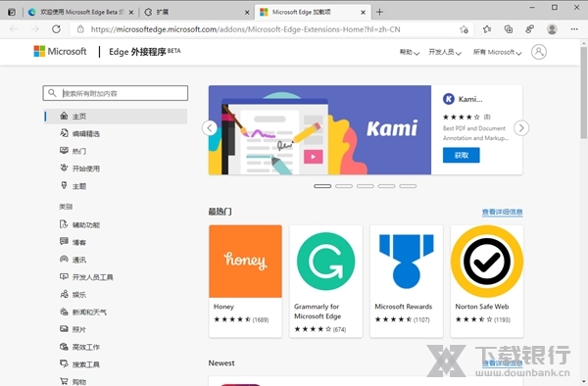Screen dimensions: 588x386
Task: Click the Microsoft logo
Action: [x=60, y=51]
